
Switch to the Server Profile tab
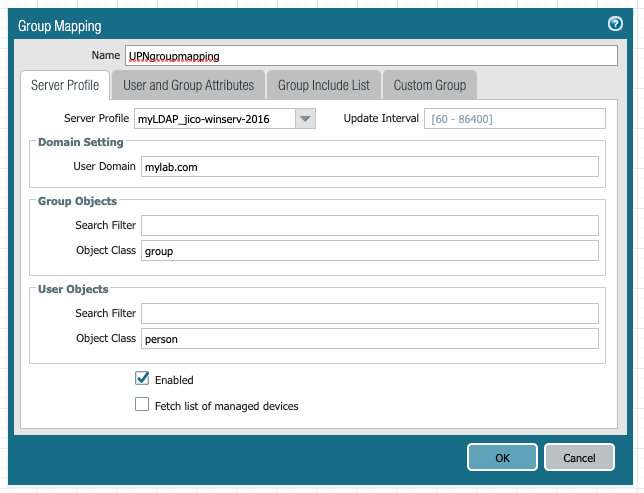tap(65, 86)
